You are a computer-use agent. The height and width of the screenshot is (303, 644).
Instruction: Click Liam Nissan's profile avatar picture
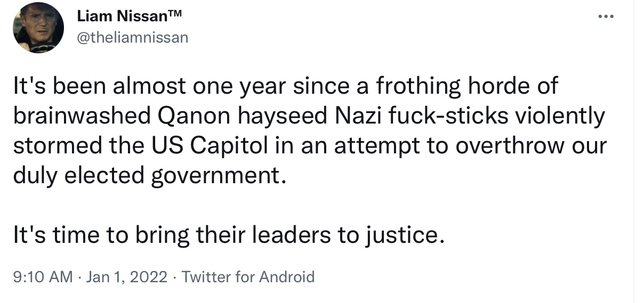[38, 28]
